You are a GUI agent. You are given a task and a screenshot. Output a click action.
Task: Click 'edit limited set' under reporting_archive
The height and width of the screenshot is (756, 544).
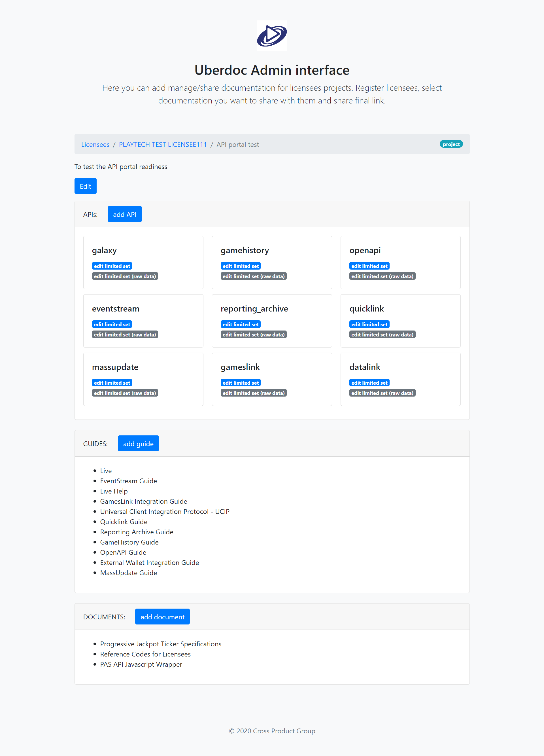coord(241,324)
